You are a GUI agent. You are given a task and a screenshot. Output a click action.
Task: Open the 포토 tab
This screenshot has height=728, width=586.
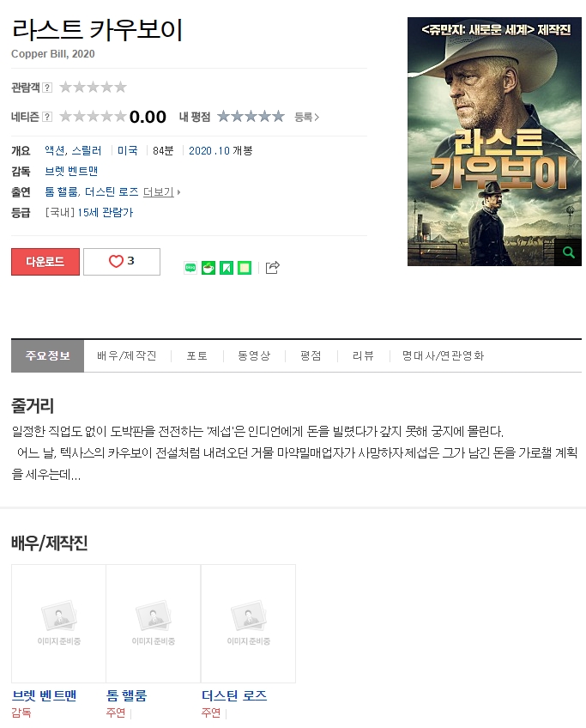196,355
